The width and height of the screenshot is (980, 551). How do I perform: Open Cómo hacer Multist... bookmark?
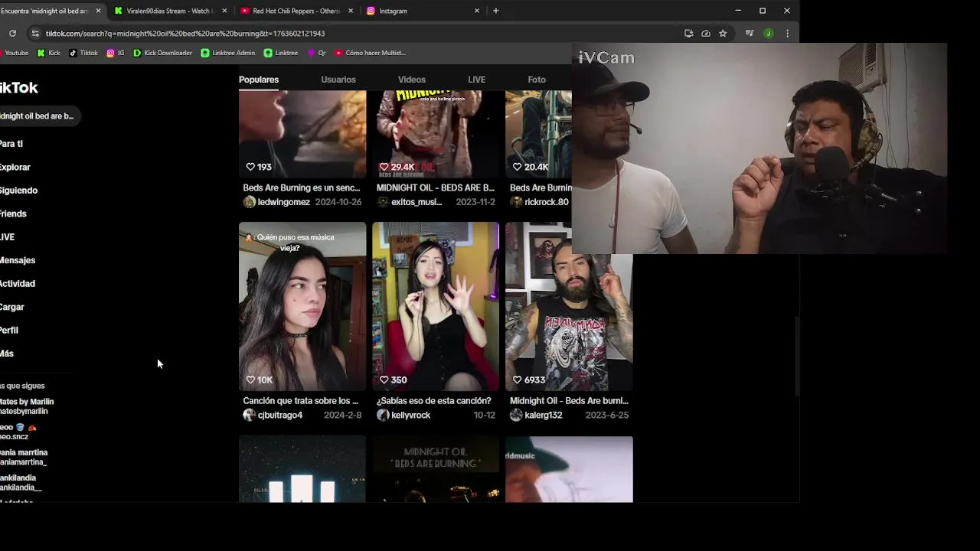(370, 53)
